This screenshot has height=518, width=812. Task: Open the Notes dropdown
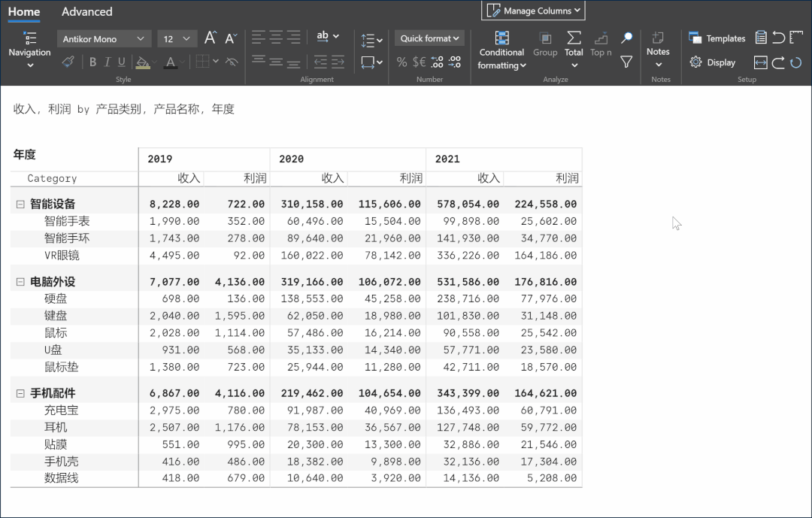(658, 50)
